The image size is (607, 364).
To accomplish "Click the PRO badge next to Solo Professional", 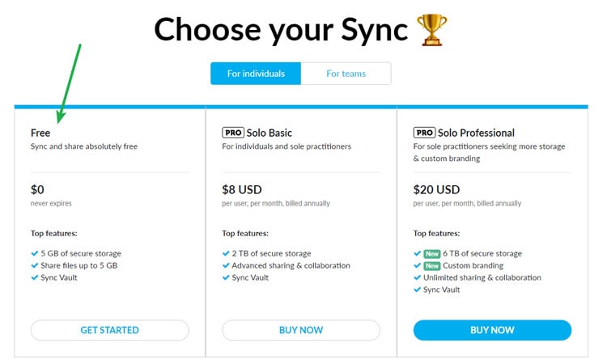I will pyautogui.click(x=424, y=133).
